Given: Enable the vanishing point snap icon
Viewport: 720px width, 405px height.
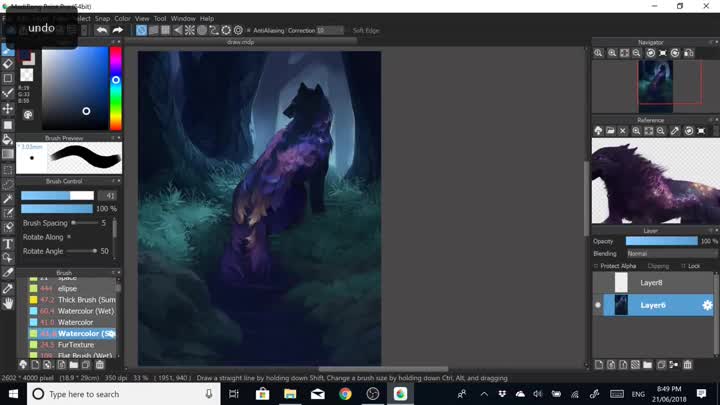Looking at the screenshot, I should tap(178, 30).
